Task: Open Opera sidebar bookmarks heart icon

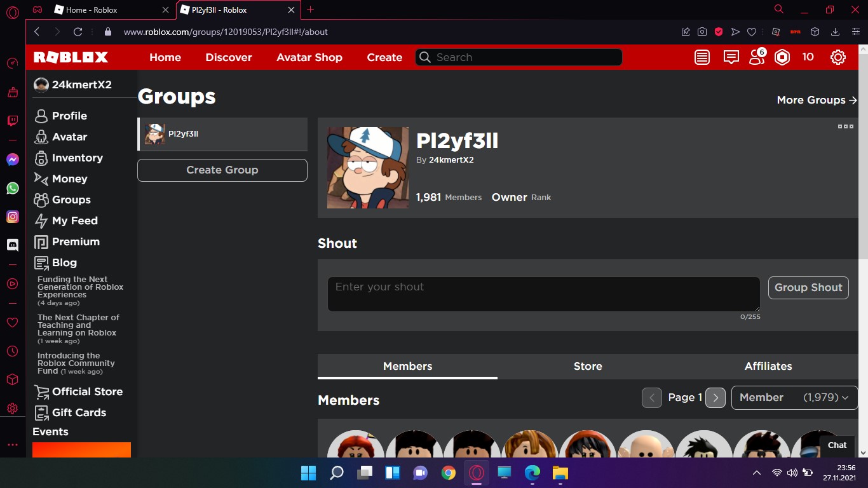Action: tap(13, 322)
